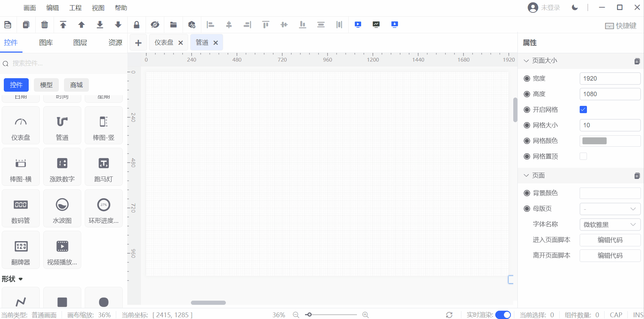
Task: Select the 仪表盘 gauge widget
Action: 21,126
